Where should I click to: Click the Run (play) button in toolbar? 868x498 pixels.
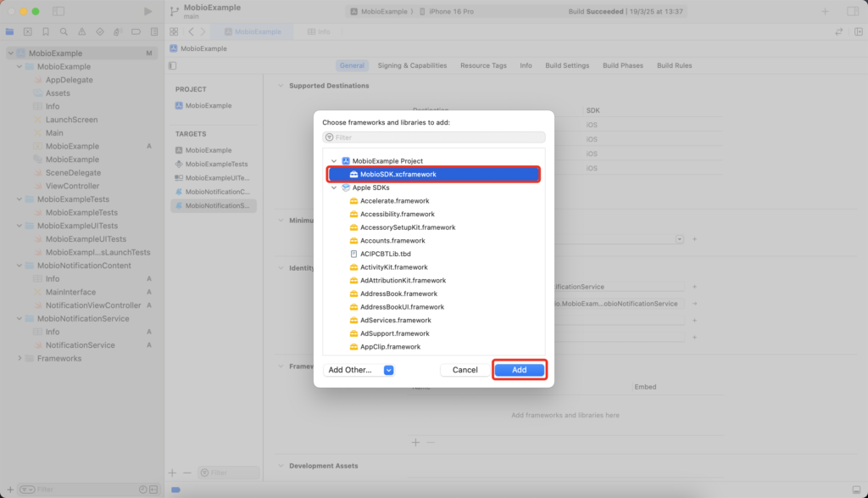point(148,11)
